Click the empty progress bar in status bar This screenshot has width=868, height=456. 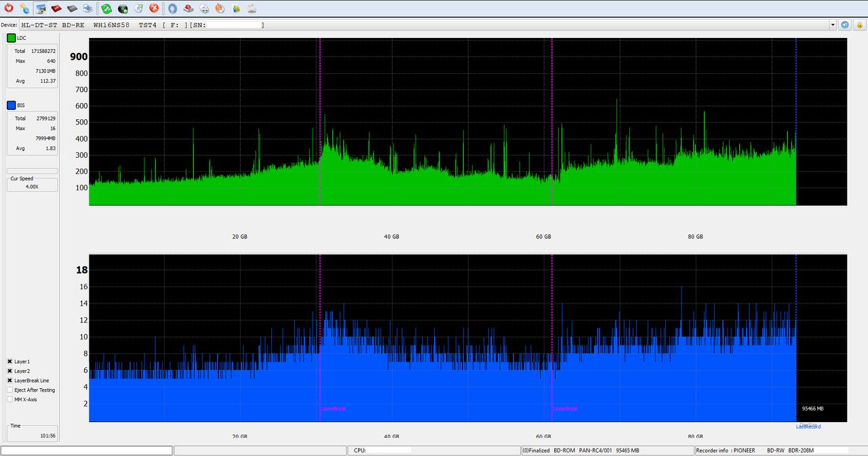click(87, 451)
